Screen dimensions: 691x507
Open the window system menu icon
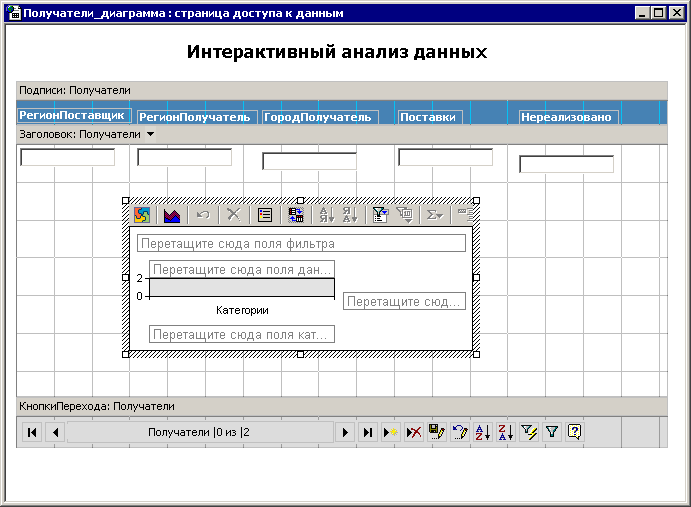14,13
